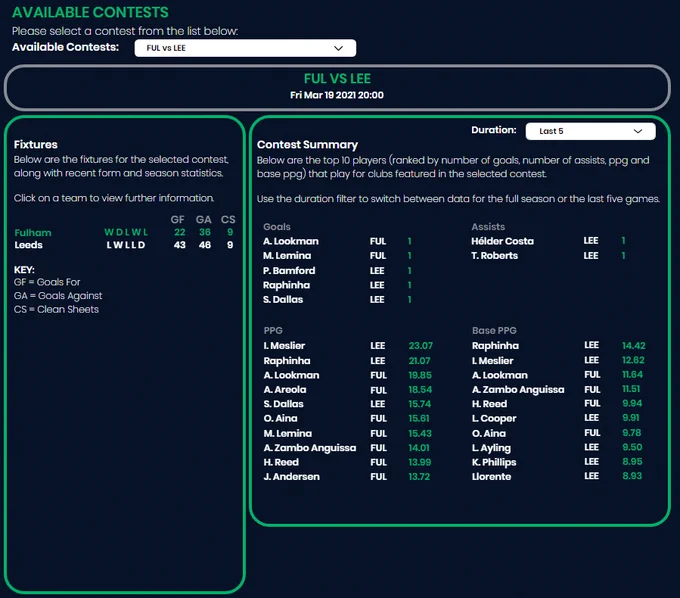This screenshot has width=680, height=598.
Task: Click the Base PPG section heading
Action: click(494, 330)
